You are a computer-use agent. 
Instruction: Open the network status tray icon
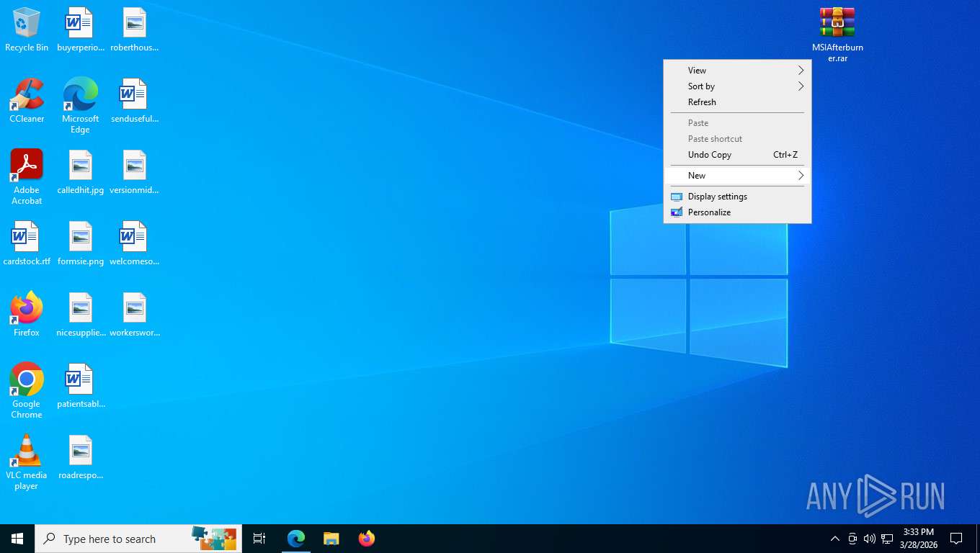click(887, 539)
